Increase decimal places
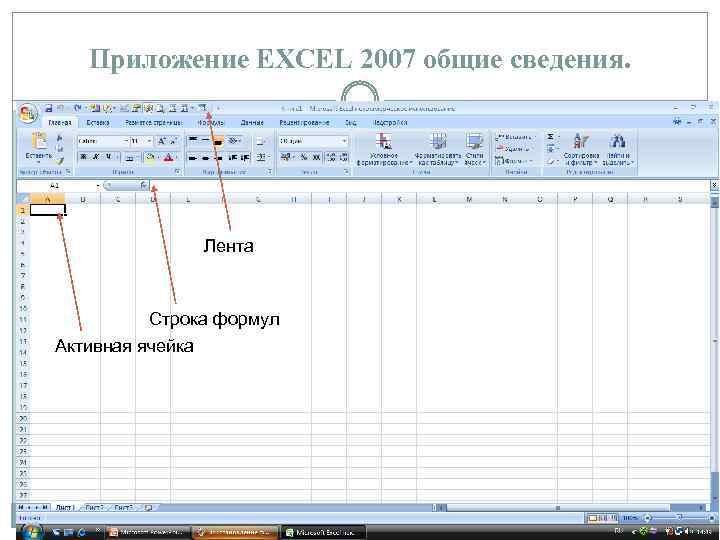Screen dimensions: 720x540 click(x=331, y=157)
